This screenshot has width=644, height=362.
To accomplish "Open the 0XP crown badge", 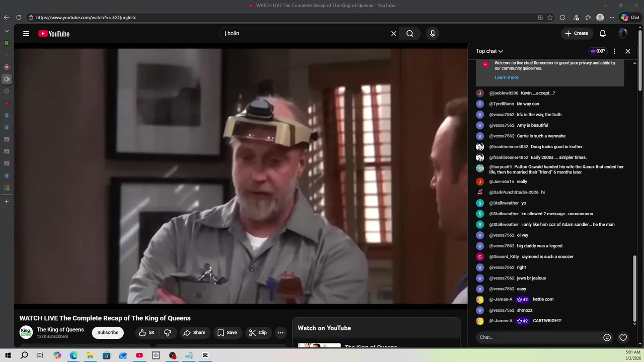I will (598, 51).
